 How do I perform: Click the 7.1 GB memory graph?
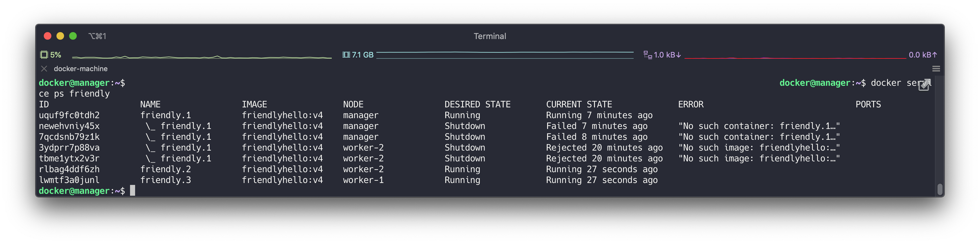coord(505,55)
